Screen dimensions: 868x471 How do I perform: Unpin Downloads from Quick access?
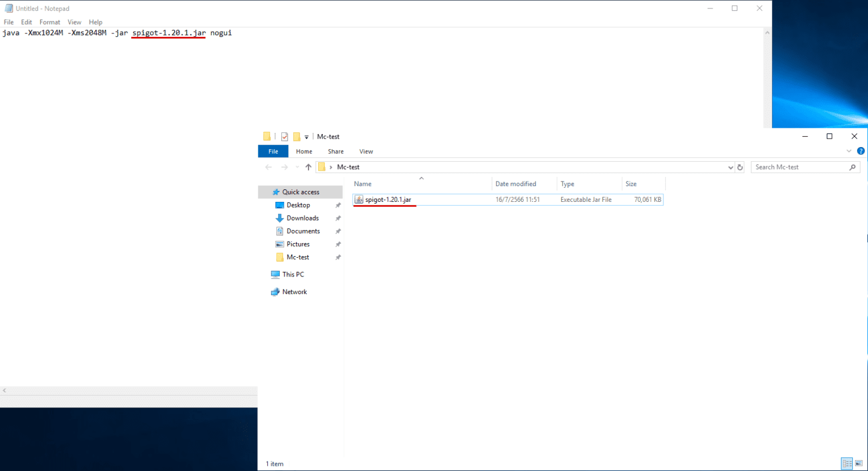pyautogui.click(x=337, y=218)
